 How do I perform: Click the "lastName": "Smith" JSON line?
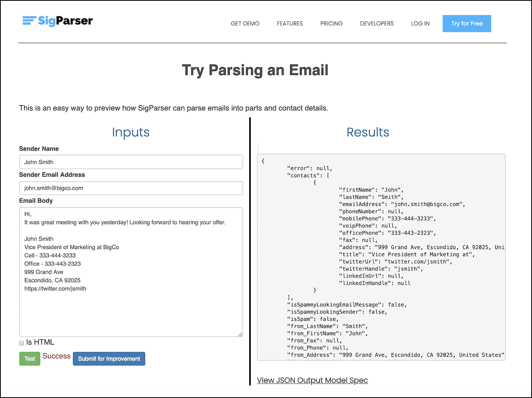(x=371, y=197)
